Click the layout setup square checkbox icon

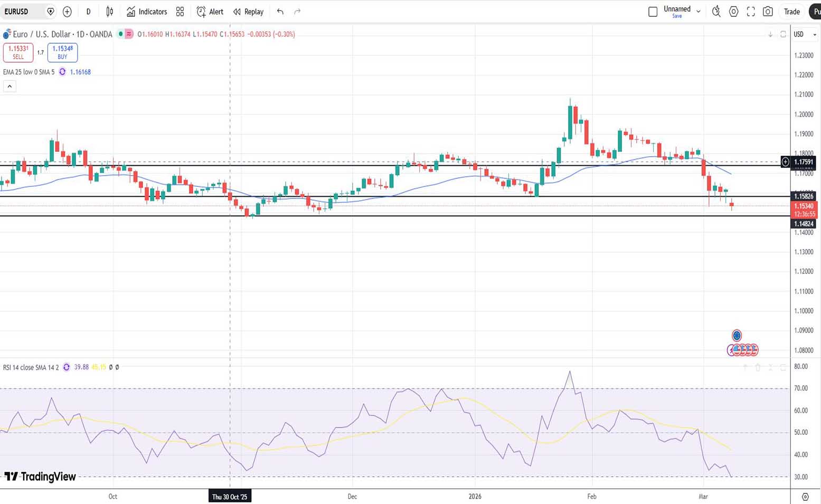[x=653, y=12]
